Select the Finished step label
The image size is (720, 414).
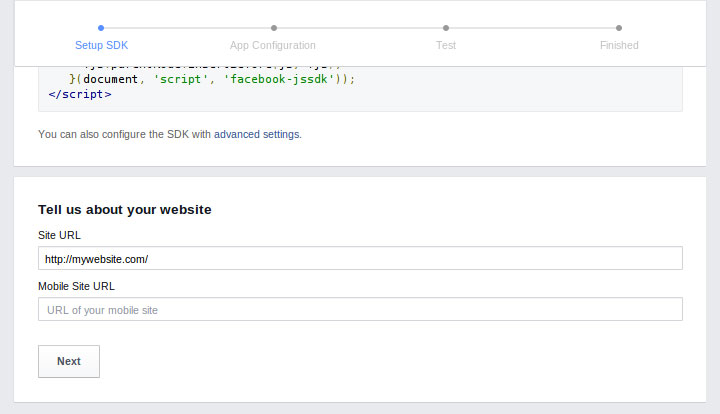click(x=619, y=45)
